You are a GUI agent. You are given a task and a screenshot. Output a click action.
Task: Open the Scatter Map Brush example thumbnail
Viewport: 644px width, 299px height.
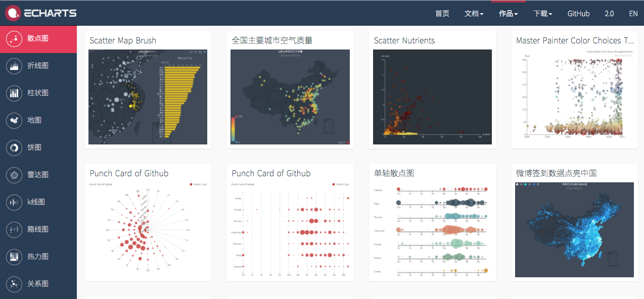point(148,97)
